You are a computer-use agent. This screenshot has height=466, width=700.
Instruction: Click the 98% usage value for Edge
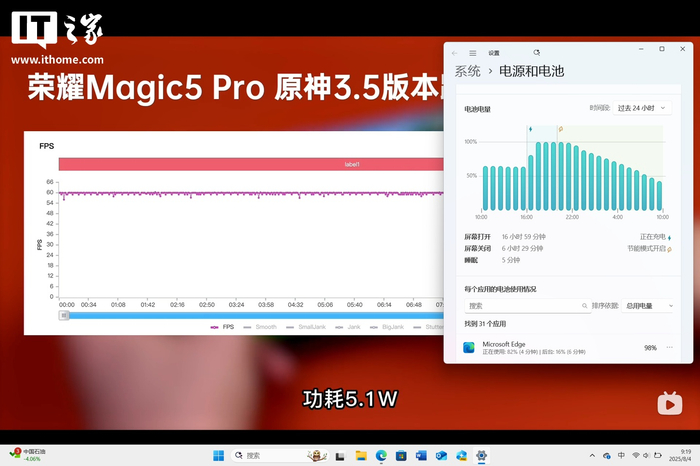[x=650, y=348]
